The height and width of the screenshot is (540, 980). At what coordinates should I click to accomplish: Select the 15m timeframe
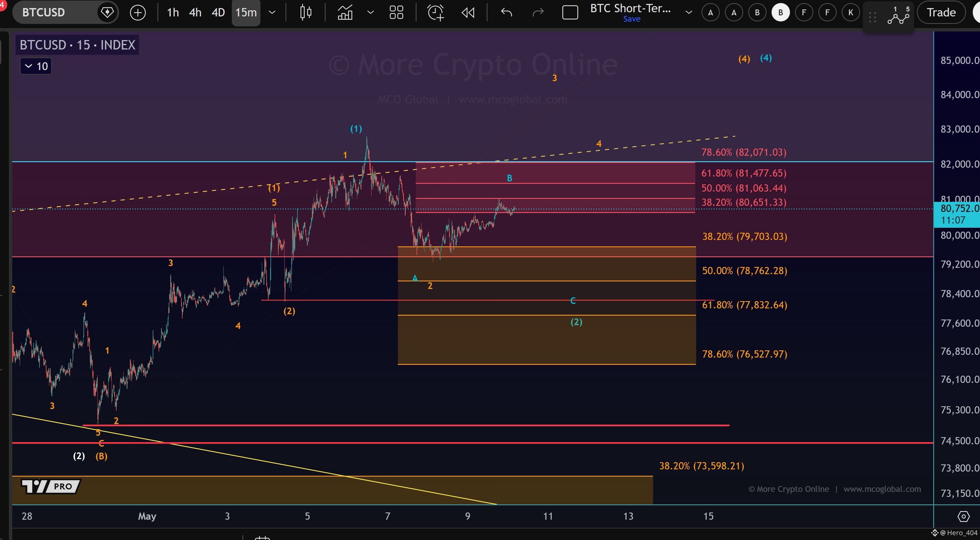[246, 13]
